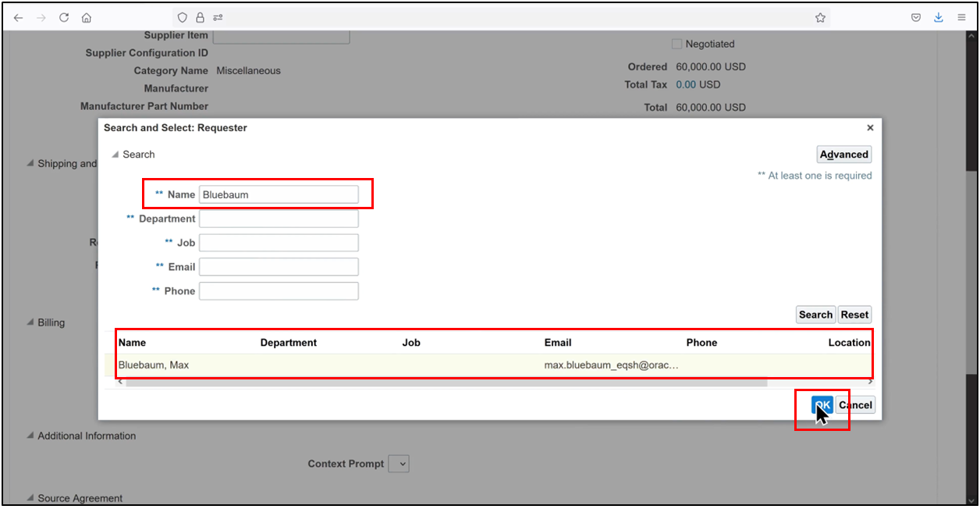This screenshot has height=509, width=980.
Task: Open the Downloads panel
Action: [938, 16]
